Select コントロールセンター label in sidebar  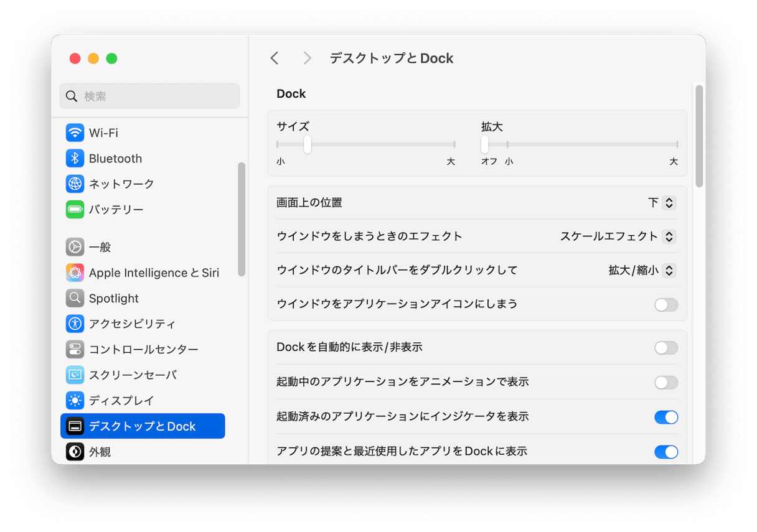pyautogui.click(x=144, y=349)
